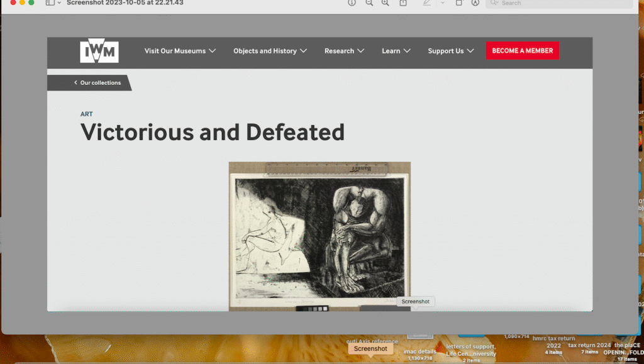This screenshot has width=644, height=364.
Task: Click the Victorious and Defeated artwork image
Action: (x=319, y=236)
